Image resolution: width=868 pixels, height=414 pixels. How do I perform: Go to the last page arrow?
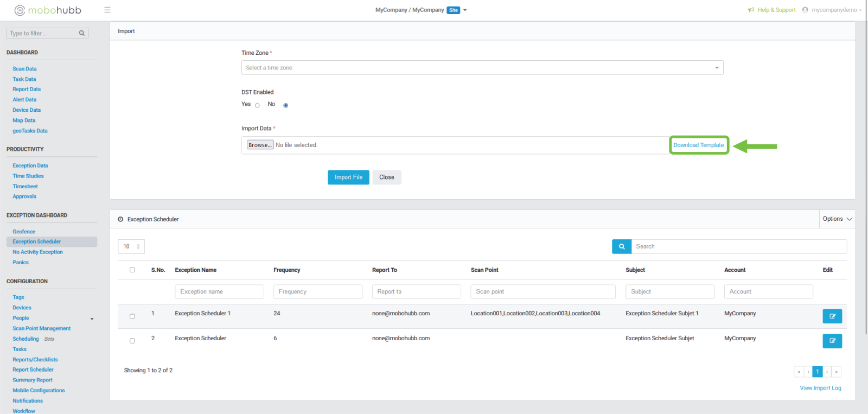836,372
